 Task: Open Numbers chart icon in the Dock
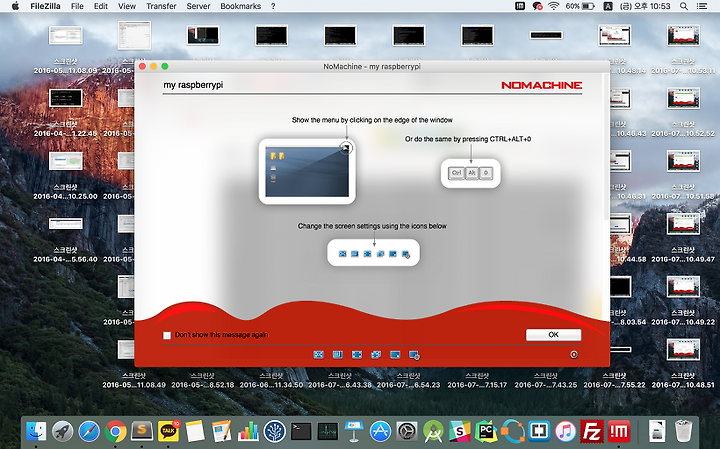tap(248, 432)
